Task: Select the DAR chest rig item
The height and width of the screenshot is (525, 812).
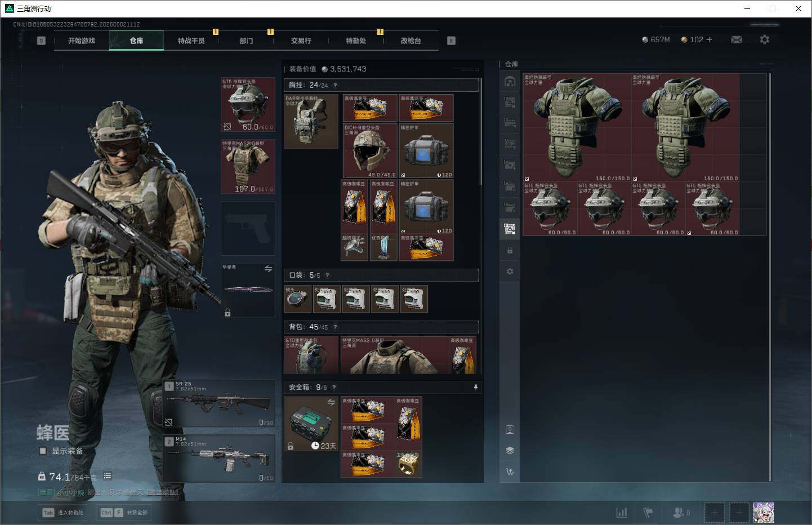Action: click(311, 121)
